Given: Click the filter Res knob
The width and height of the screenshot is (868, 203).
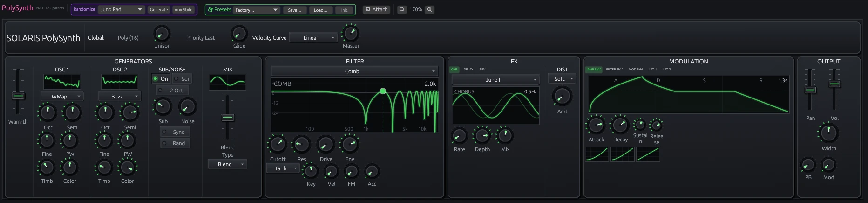Looking at the screenshot, I should pyautogui.click(x=301, y=144).
